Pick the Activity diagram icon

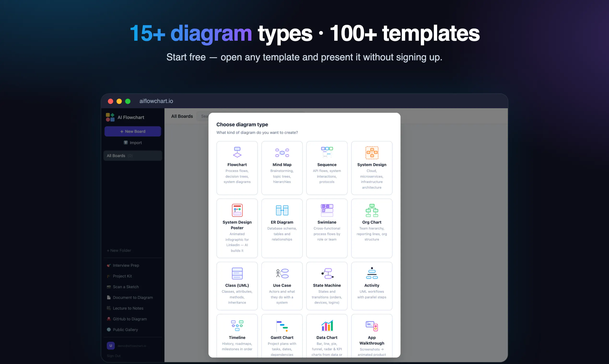(x=372, y=273)
